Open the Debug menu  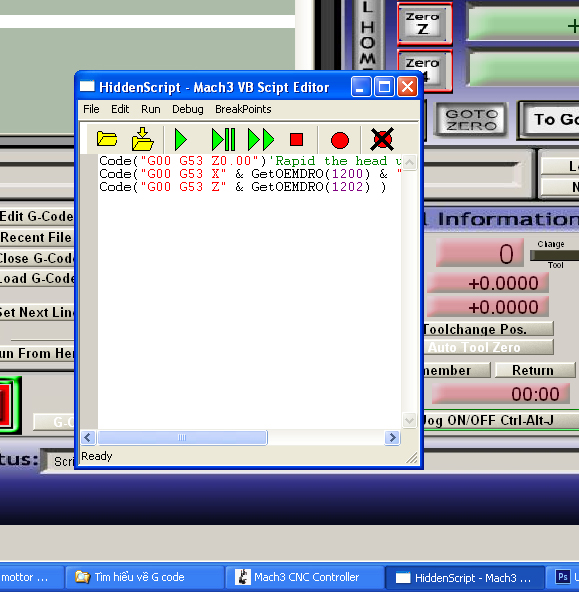188,109
